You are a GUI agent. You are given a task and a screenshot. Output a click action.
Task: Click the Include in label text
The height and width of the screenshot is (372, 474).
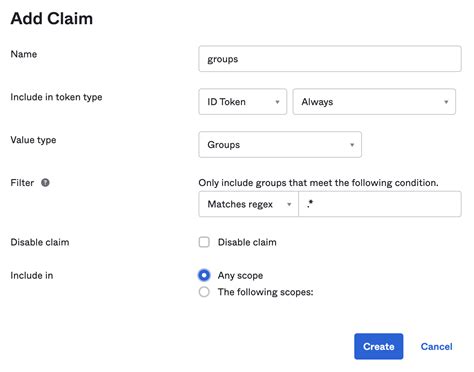coord(32,275)
